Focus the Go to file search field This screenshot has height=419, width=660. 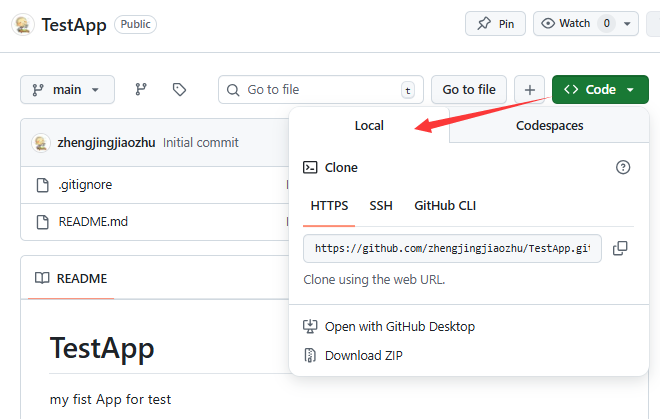point(321,90)
